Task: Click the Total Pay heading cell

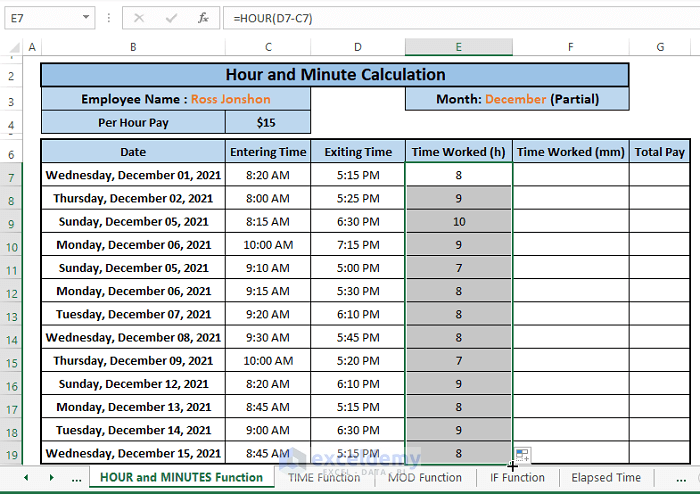Action: 660,152
